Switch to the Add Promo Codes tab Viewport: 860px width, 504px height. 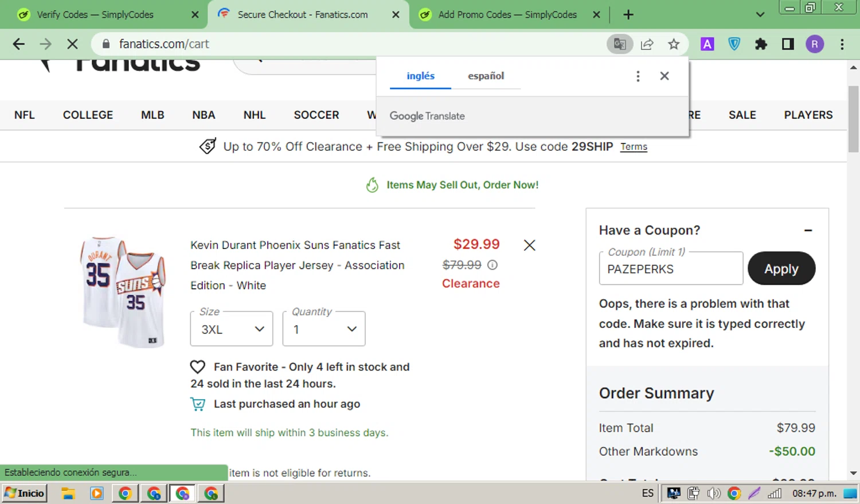507,15
